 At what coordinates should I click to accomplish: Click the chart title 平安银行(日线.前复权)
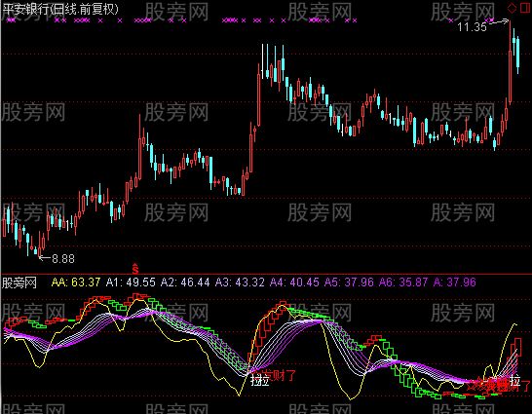(x=60, y=9)
